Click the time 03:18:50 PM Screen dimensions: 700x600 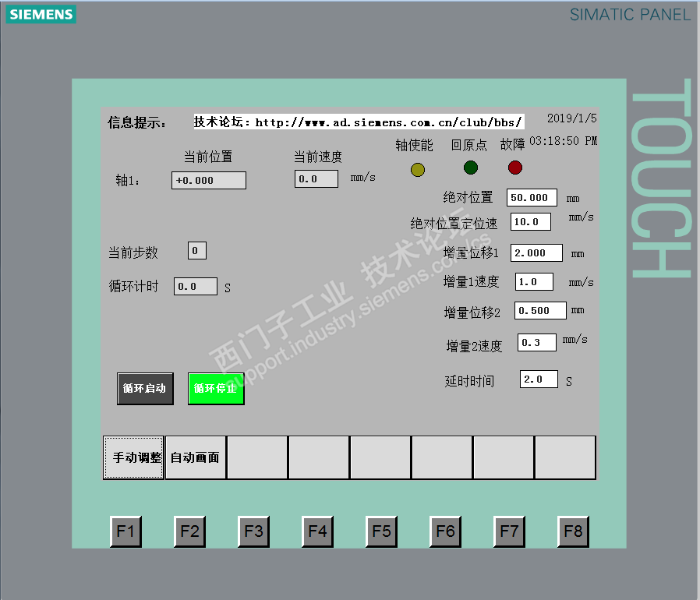coord(563,141)
